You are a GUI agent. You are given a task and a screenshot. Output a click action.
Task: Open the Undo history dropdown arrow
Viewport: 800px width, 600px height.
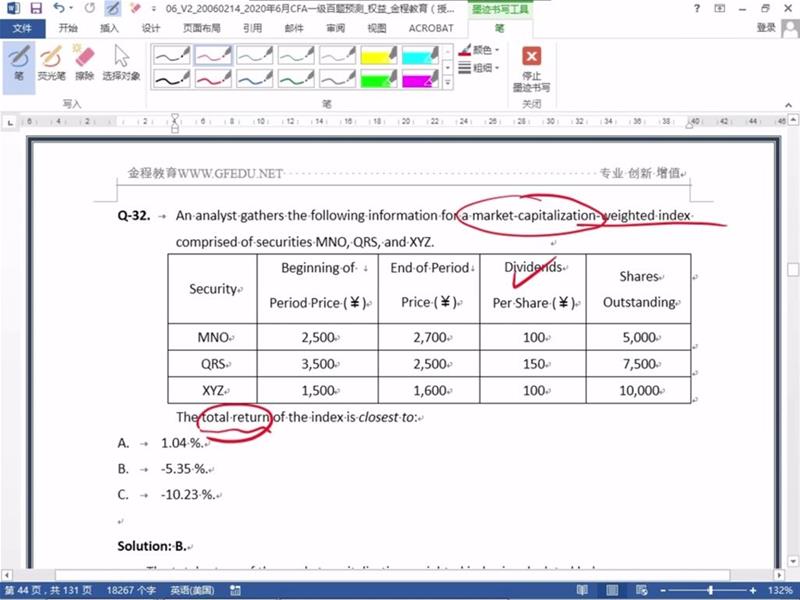point(71,8)
